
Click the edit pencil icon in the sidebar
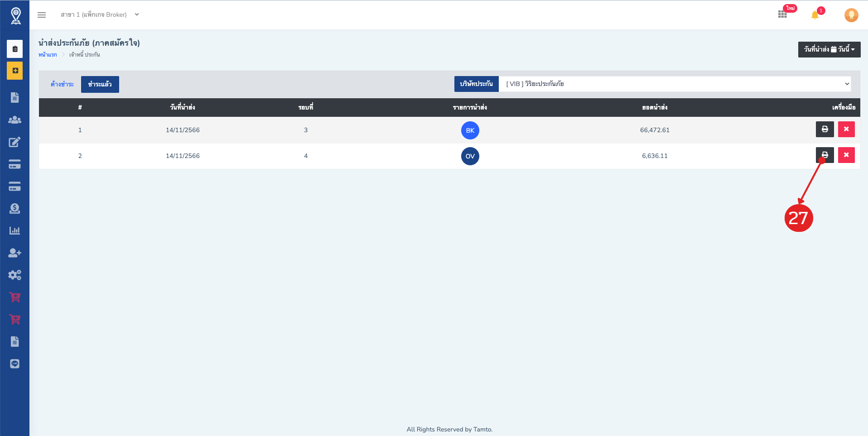(x=15, y=142)
